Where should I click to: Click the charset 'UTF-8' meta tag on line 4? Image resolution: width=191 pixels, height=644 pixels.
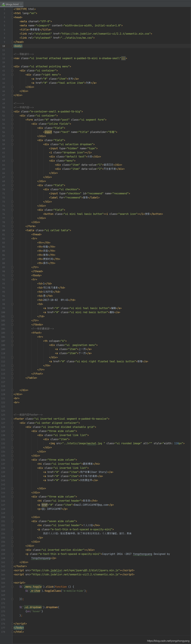pyautogui.click(x=36, y=21)
